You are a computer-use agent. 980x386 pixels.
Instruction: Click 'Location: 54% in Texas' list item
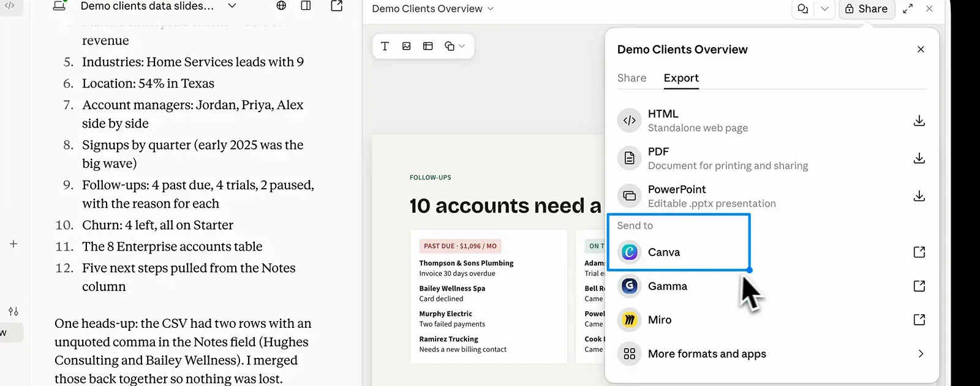(148, 83)
